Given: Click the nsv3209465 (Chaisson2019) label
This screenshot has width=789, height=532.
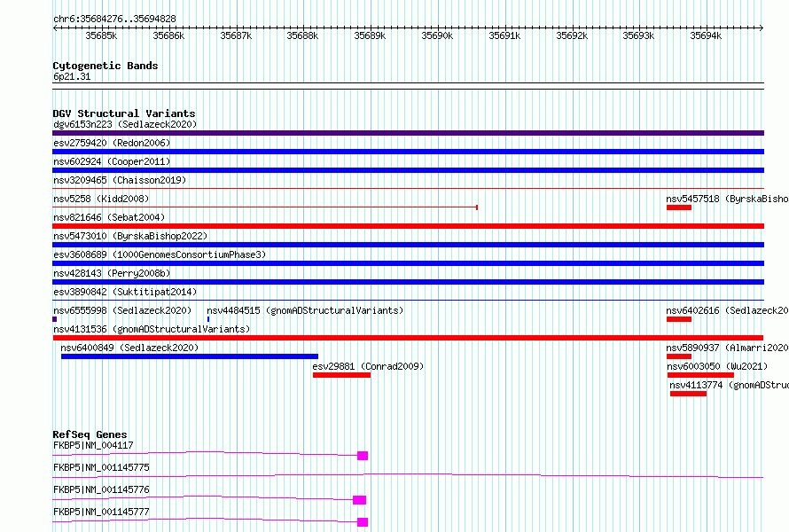Looking at the screenshot, I should [x=120, y=180].
